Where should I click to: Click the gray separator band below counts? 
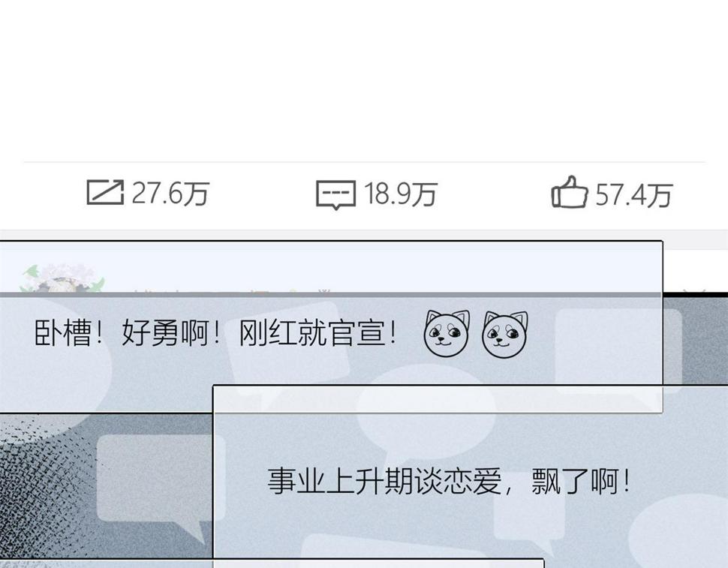pyautogui.click(x=364, y=235)
